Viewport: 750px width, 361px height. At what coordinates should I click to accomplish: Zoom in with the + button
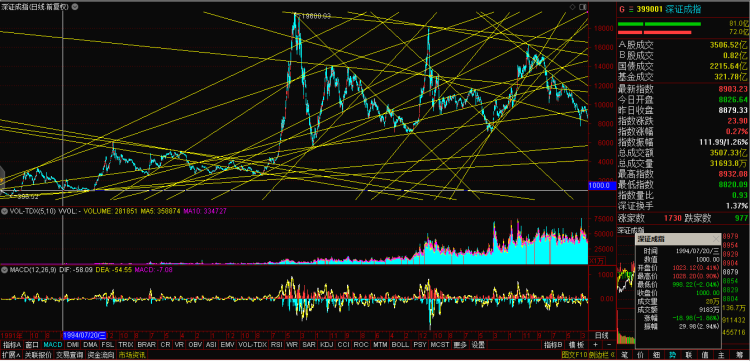pyautogui.click(x=595, y=345)
